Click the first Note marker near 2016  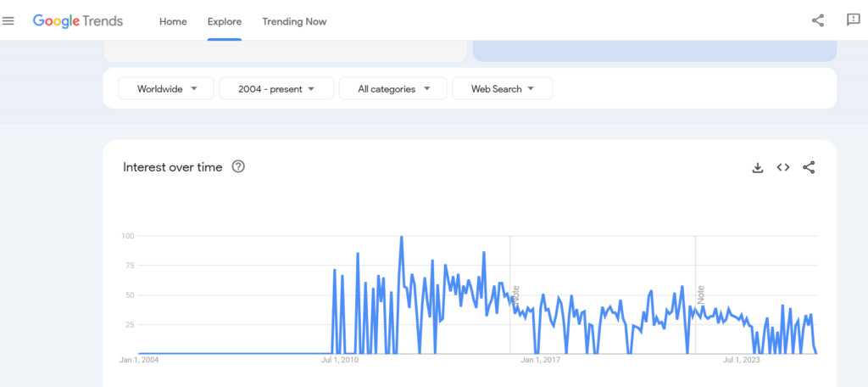click(515, 295)
